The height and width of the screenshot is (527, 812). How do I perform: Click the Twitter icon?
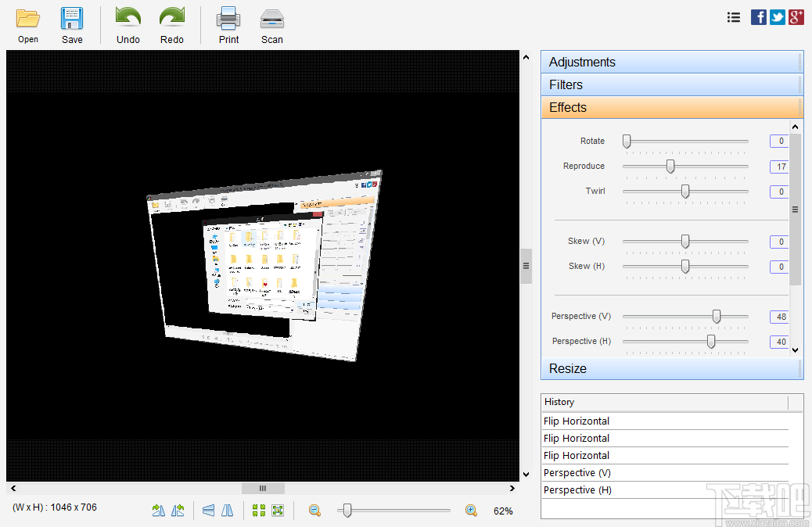pyautogui.click(x=778, y=17)
